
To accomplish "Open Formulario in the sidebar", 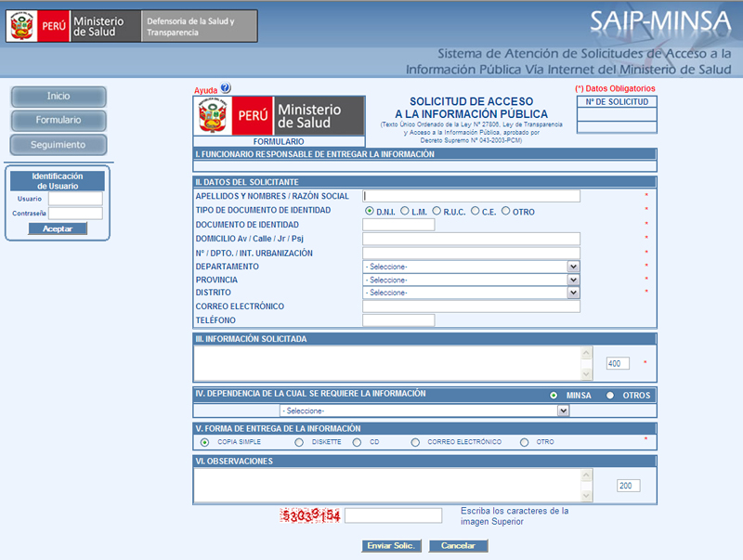I will click(59, 121).
